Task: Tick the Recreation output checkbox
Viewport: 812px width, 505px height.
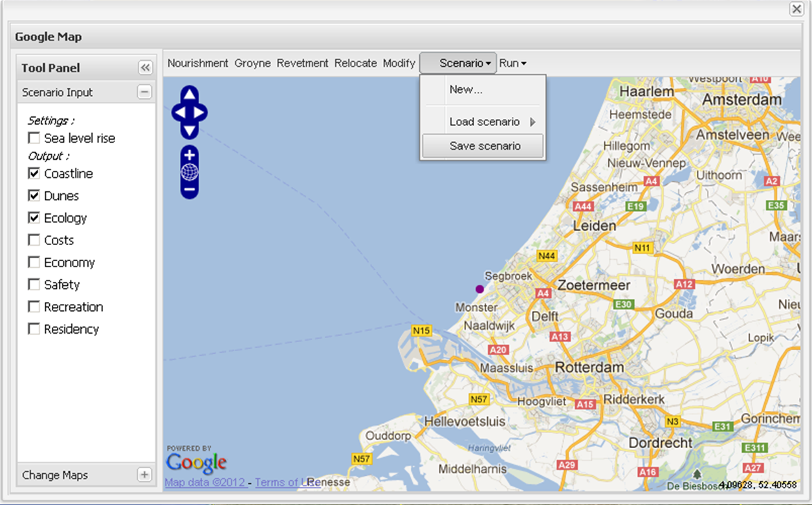Action: tap(34, 306)
